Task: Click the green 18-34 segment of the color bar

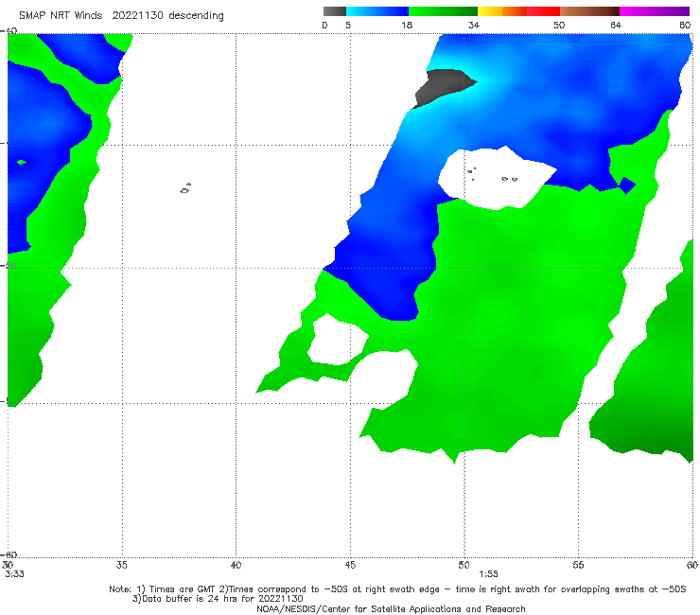Action: click(443, 11)
